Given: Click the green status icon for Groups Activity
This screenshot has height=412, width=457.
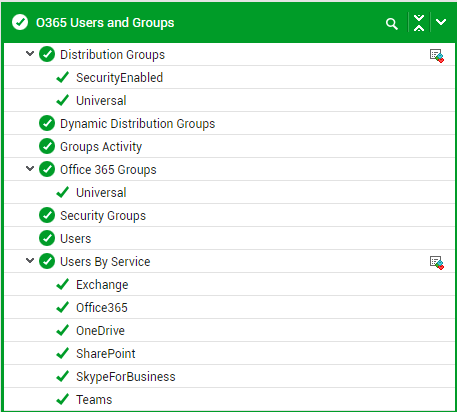Looking at the screenshot, I should click(47, 146).
